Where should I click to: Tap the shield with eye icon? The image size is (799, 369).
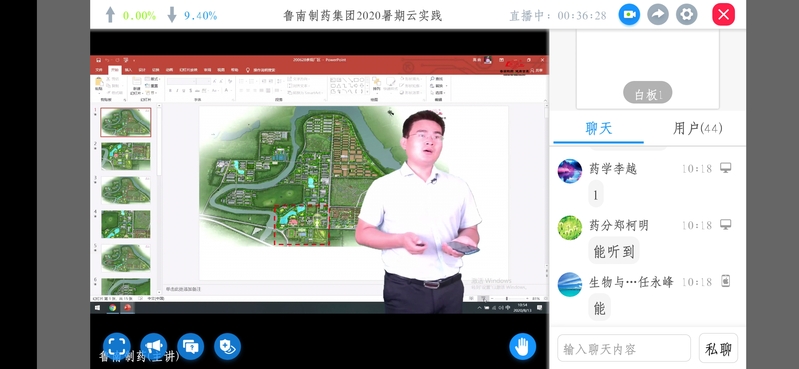pyautogui.click(x=227, y=347)
